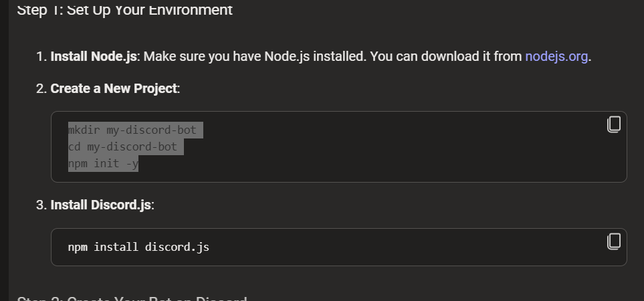
Task: Click the list number 3 marker
Action: pyautogui.click(x=40, y=205)
